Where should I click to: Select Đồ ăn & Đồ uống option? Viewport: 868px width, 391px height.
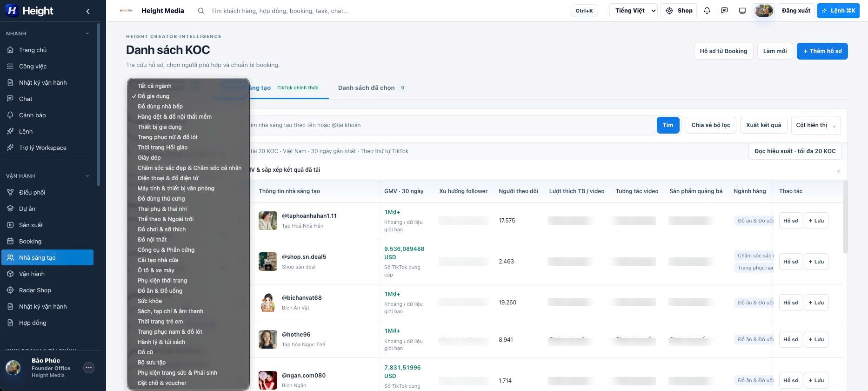point(188,290)
